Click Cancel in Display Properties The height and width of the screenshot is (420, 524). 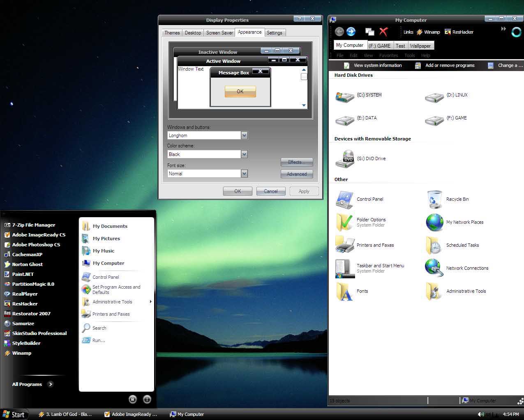click(x=271, y=191)
